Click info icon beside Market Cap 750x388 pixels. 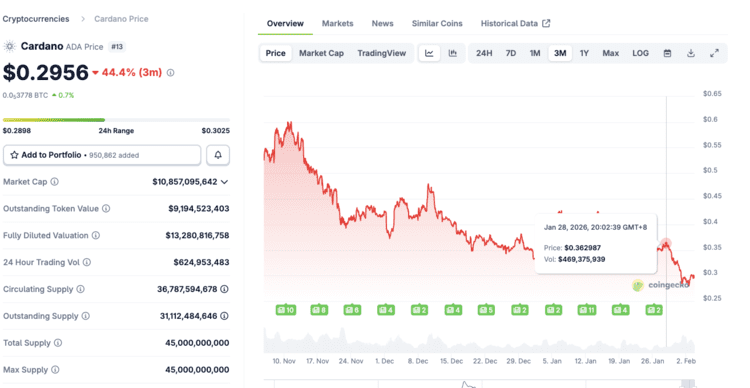click(55, 182)
